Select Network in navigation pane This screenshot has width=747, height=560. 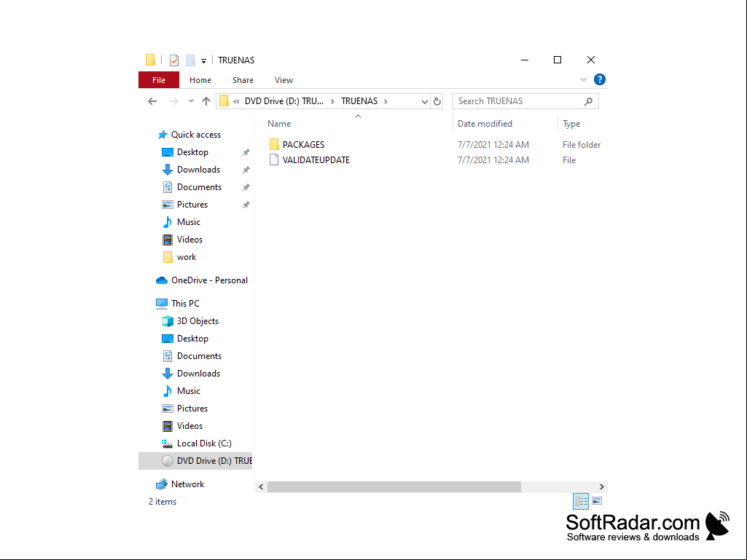pos(187,484)
